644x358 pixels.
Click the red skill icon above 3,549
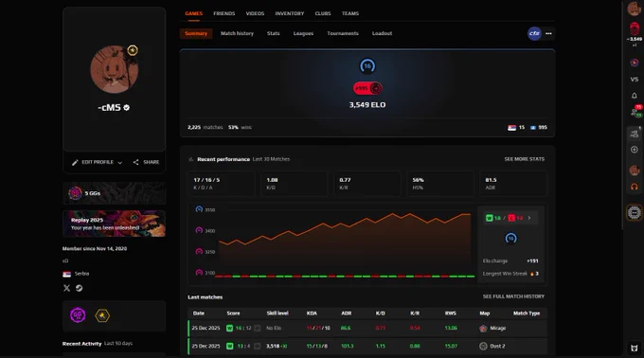pyautogui.click(x=635, y=28)
